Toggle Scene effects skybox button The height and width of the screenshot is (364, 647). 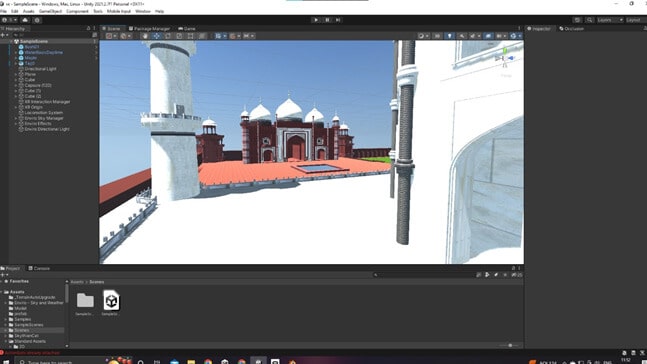(473, 36)
